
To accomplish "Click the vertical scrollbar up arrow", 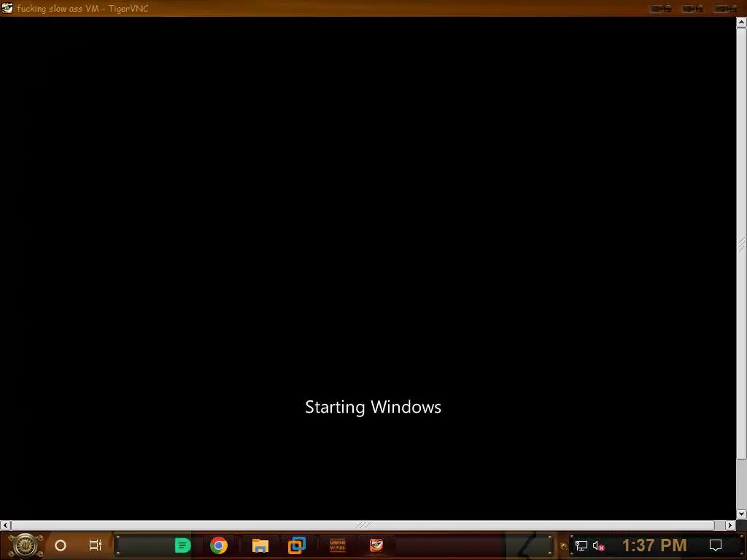I will tap(741, 23).
